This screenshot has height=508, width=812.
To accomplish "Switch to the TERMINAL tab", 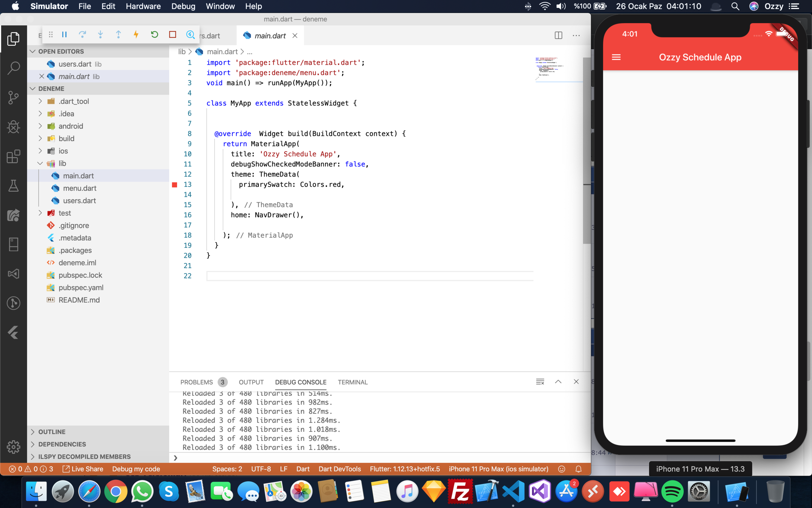I will click(353, 382).
